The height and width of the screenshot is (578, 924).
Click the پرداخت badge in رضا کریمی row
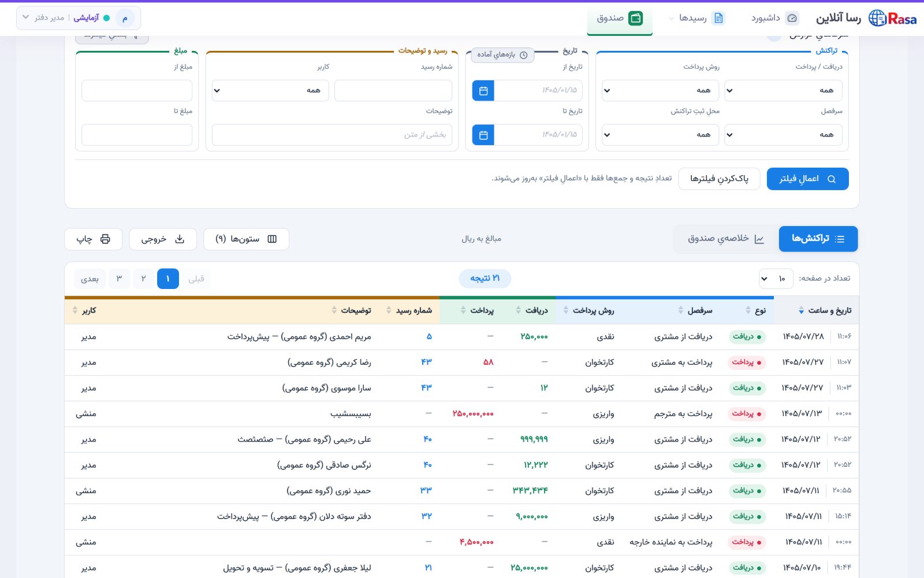click(747, 362)
